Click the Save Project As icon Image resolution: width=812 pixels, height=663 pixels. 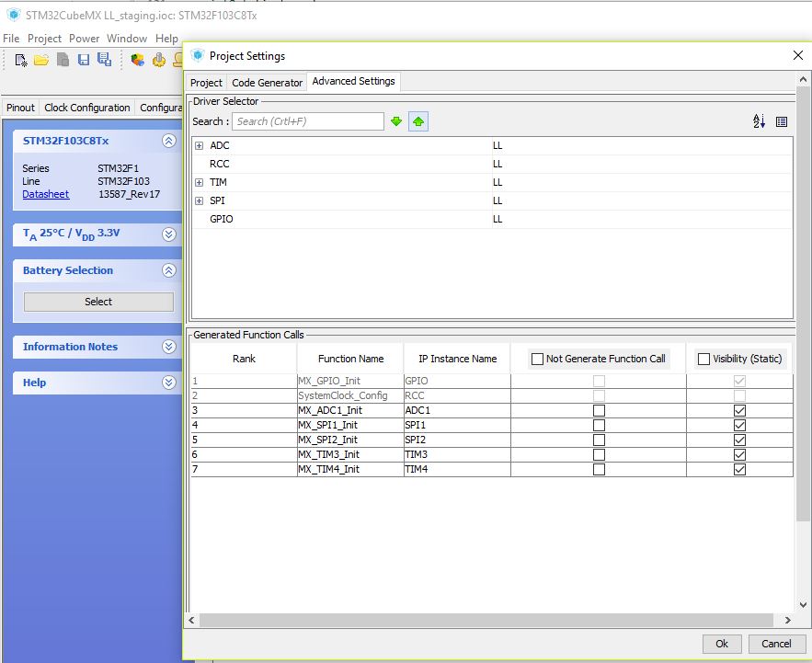click(x=104, y=60)
